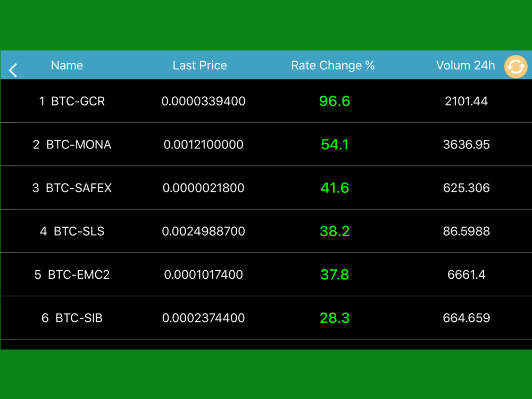
Task: Select last price 0.0000339400
Action: 203,101
